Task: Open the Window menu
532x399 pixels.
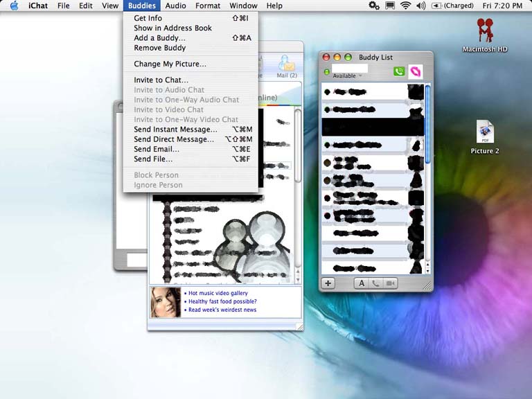Action: (x=243, y=6)
